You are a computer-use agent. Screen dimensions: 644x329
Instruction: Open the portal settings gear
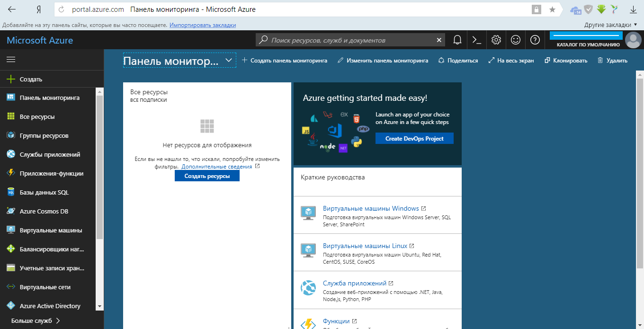coord(496,40)
